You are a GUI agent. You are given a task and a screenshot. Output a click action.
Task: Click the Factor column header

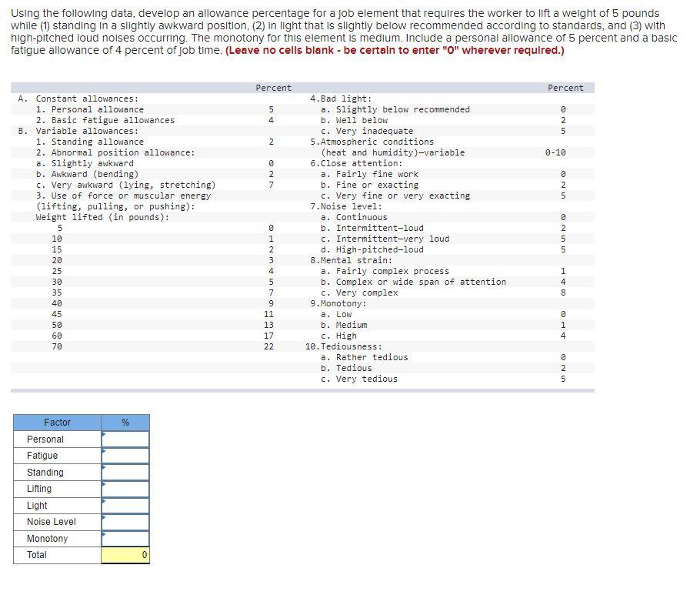click(57, 422)
